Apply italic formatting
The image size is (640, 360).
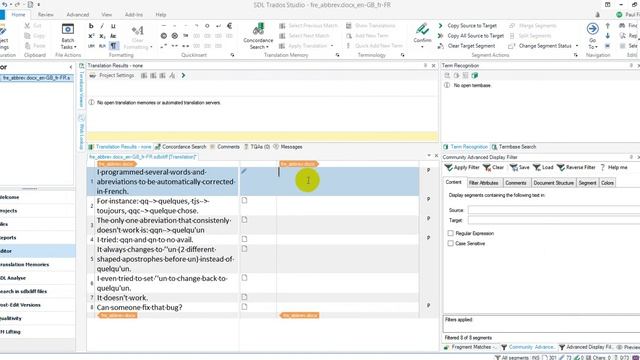pyautogui.click(x=102, y=26)
